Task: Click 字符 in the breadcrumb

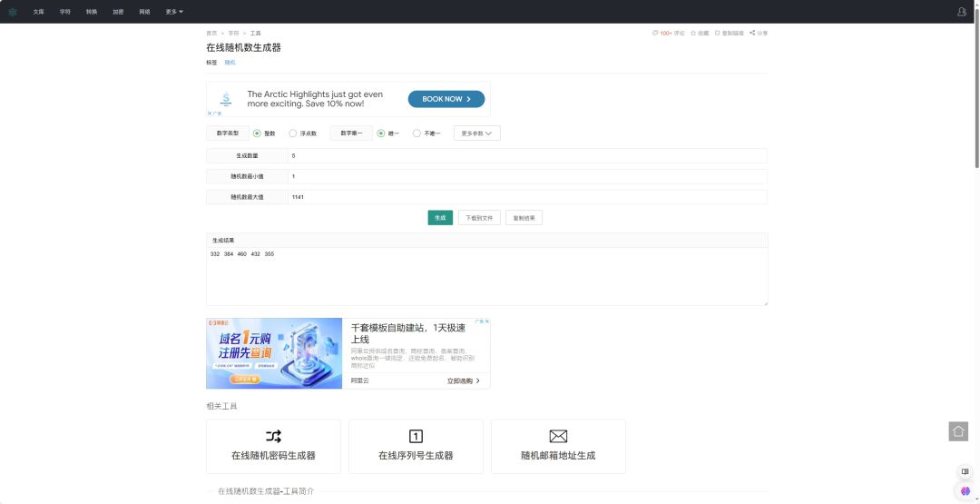Action: pyautogui.click(x=234, y=33)
